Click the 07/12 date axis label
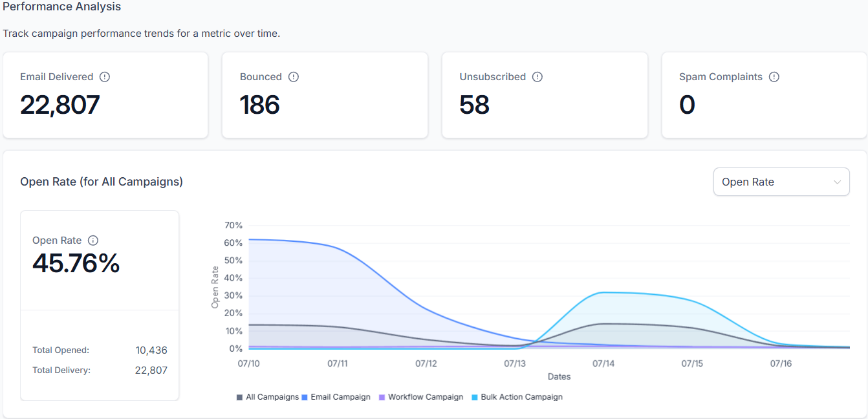 click(426, 364)
